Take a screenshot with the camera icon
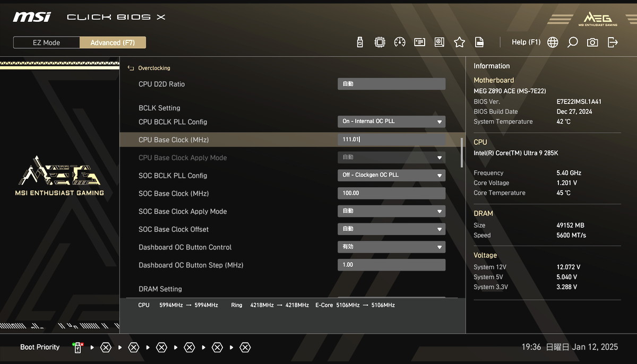Image resolution: width=637 pixels, height=364 pixels. (592, 42)
